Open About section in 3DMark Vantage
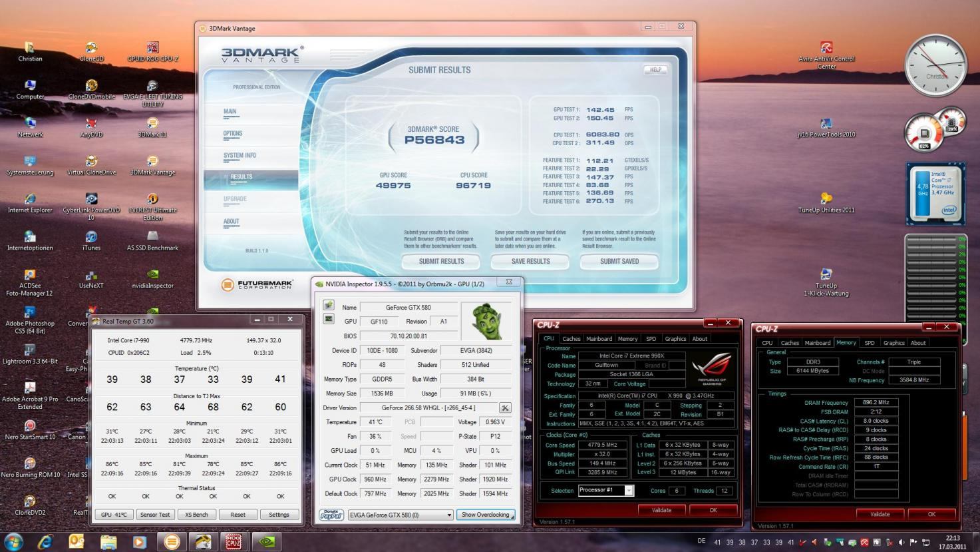The height and width of the screenshot is (552, 980). pyautogui.click(x=232, y=222)
